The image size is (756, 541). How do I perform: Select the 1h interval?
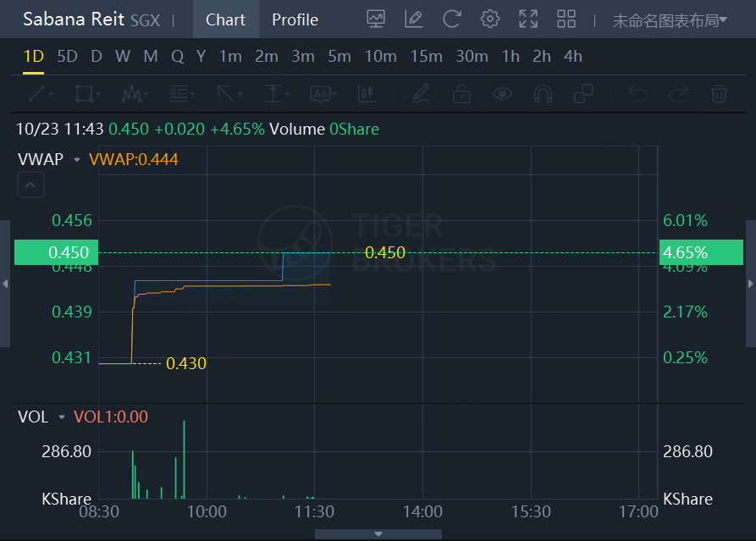coord(510,57)
